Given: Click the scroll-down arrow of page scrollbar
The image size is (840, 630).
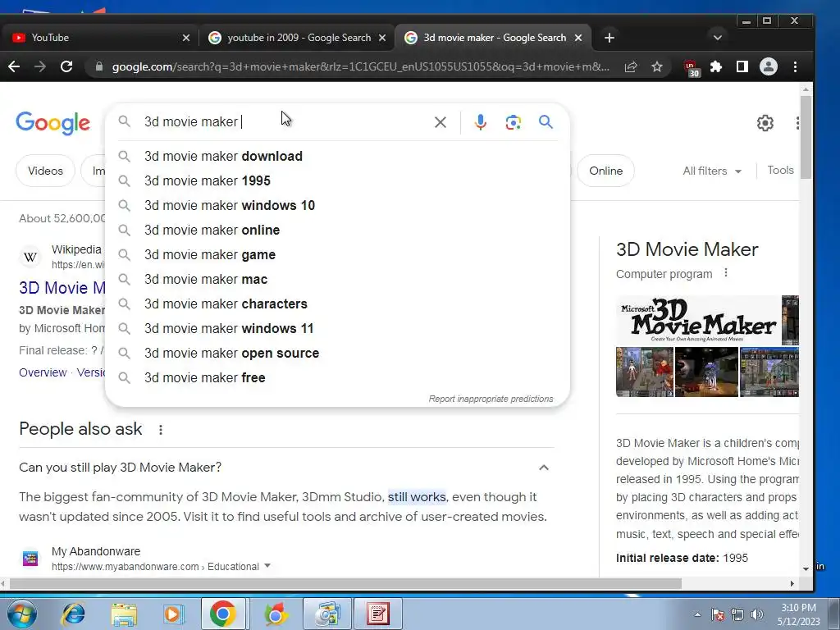Looking at the screenshot, I should point(806,569).
